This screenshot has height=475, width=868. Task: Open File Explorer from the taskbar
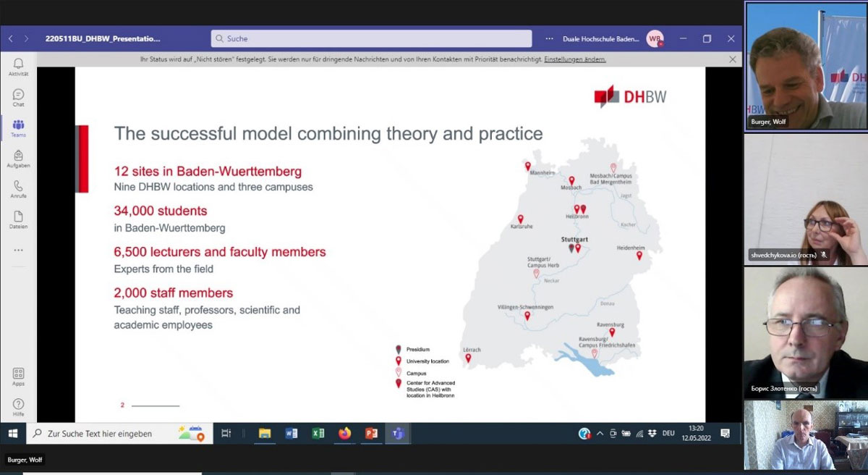265,434
